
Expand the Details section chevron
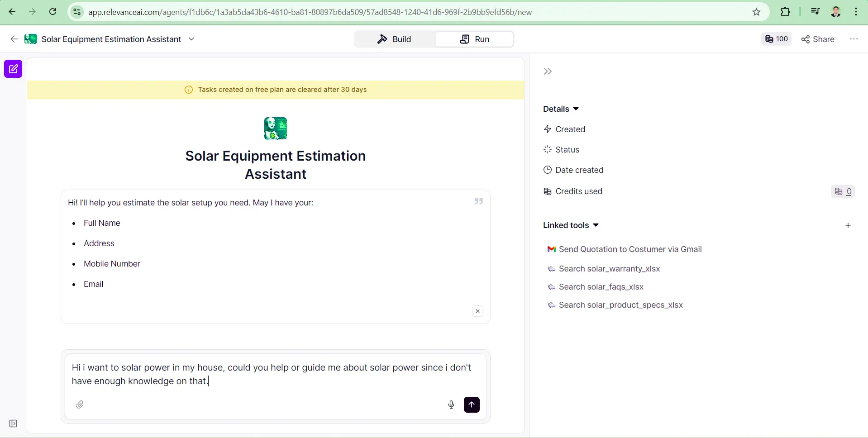click(x=576, y=109)
